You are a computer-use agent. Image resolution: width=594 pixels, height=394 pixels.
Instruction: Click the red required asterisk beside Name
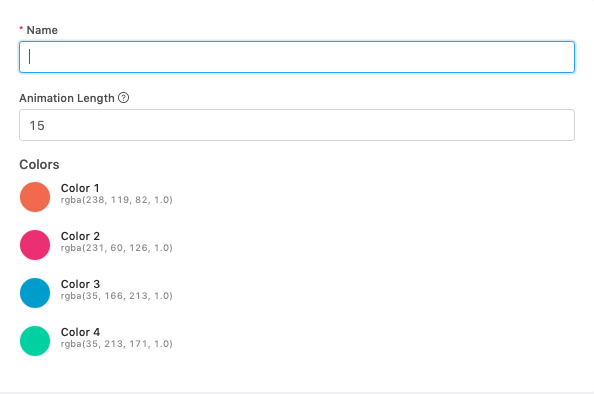pyautogui.click(x=21, y=28)
